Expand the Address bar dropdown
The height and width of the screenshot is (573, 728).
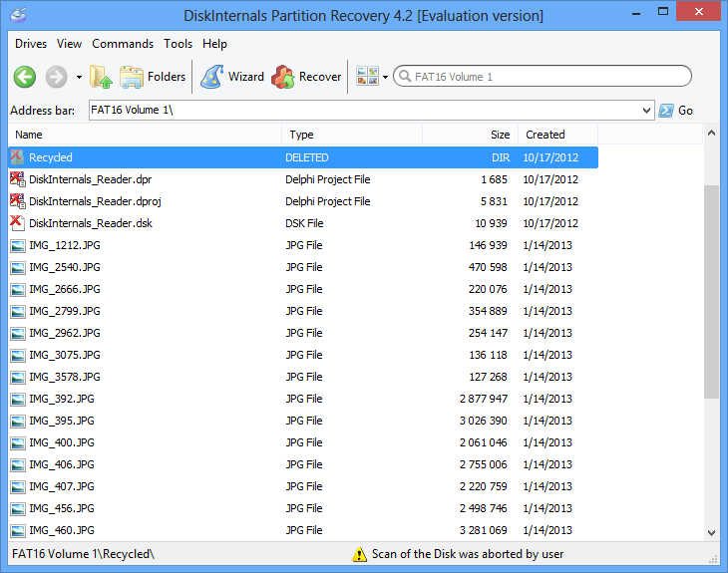click(x=647, y=111)
